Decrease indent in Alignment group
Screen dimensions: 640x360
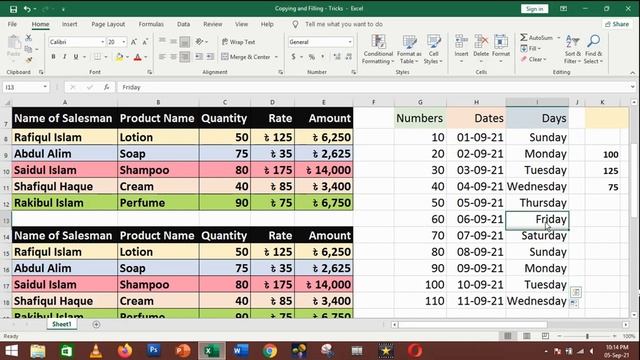(199, 57)
